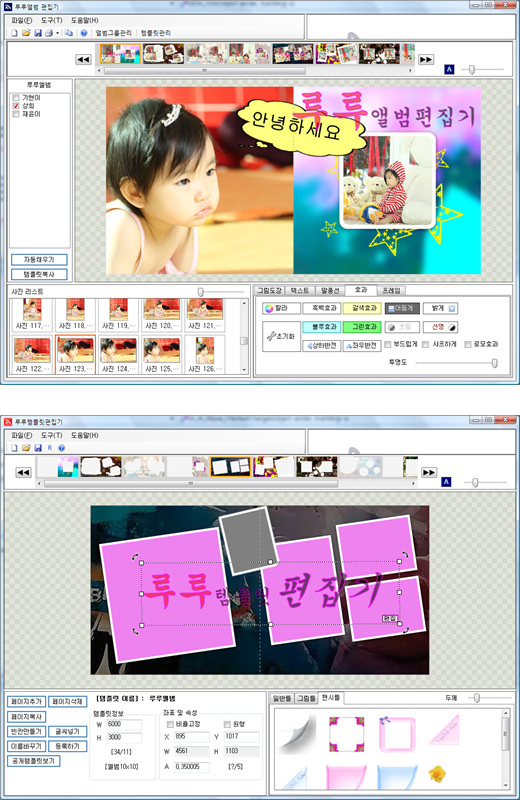Enable 비율고정 checkbox
The height and width of the screenshot is (800, 520).
[x=170, y=724]
